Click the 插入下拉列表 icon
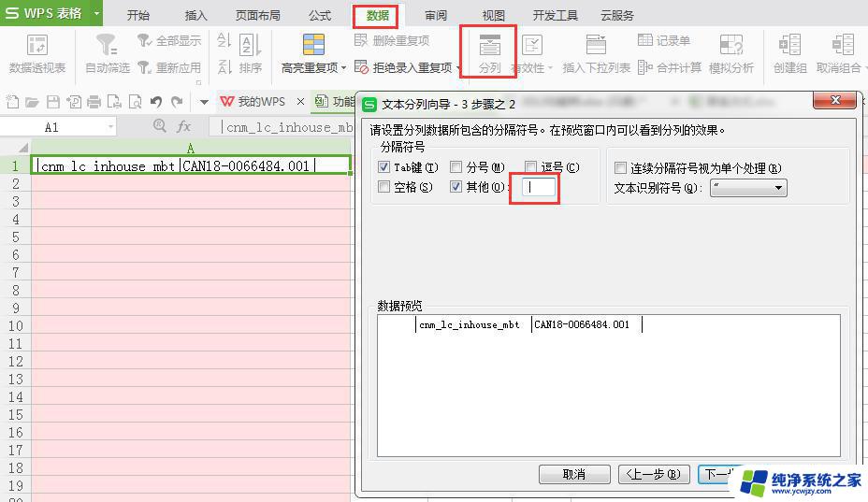The image size is (868, 502). tap(596, 46)
